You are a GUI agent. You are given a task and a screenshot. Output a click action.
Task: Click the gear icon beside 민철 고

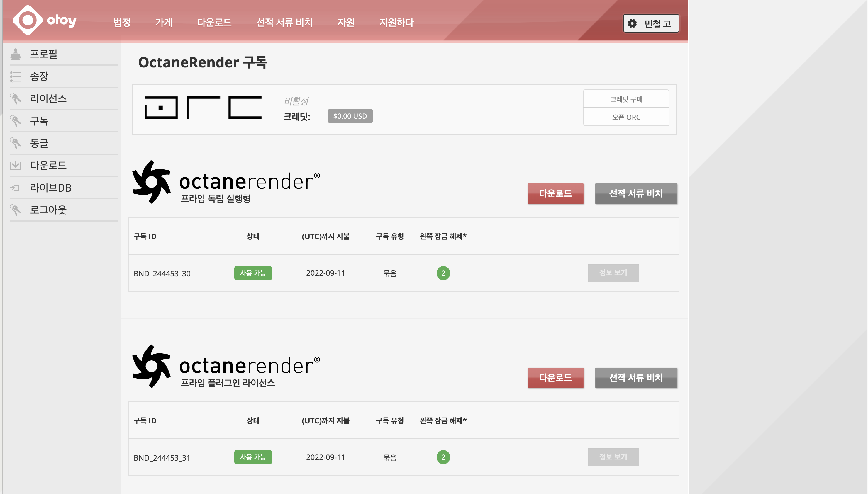632,23
